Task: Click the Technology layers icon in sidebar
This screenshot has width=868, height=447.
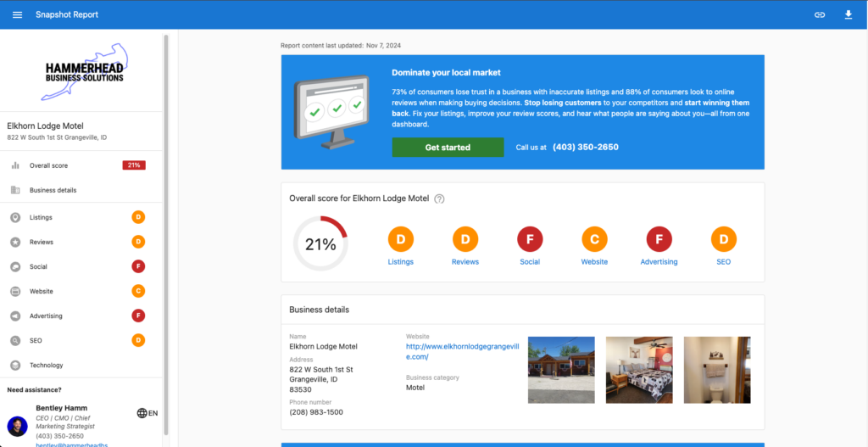Action: [15, 365]
